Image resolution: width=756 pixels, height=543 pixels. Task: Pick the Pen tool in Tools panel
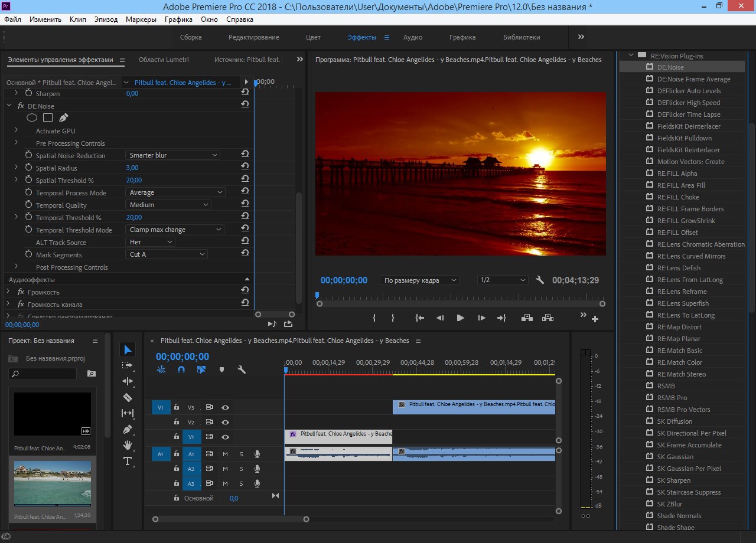click(x=128, y=429)
